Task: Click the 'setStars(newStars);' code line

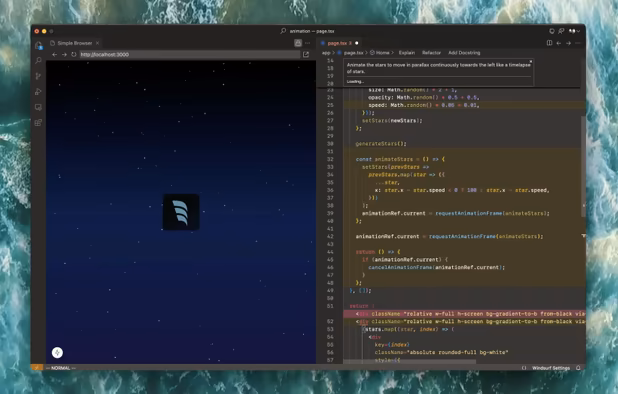Action: tap(392, 121)
